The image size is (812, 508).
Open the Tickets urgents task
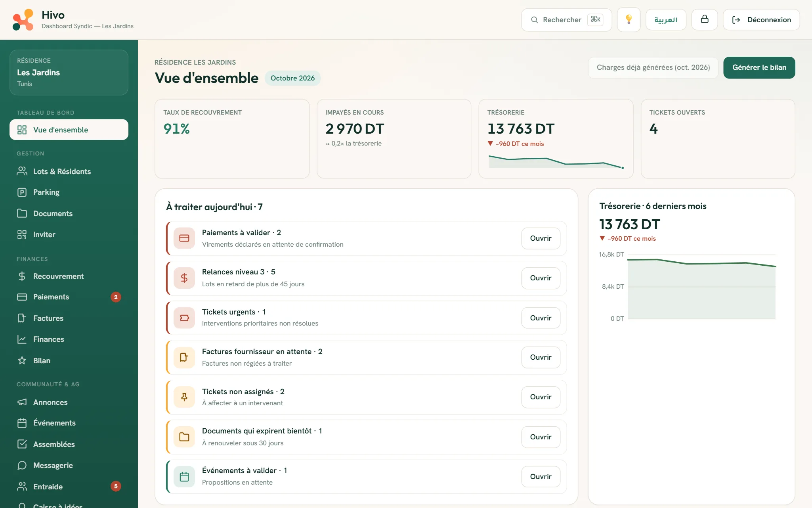pos(541,318)
